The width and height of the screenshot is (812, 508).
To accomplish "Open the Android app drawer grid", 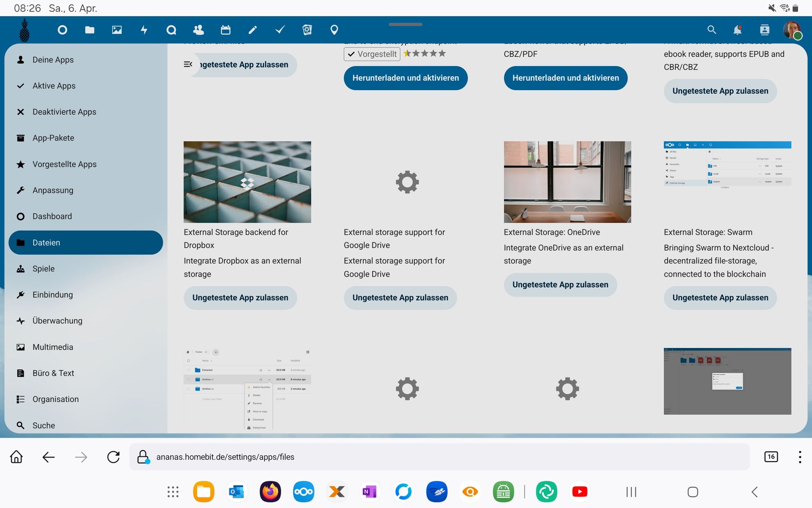I will (173, 491).
